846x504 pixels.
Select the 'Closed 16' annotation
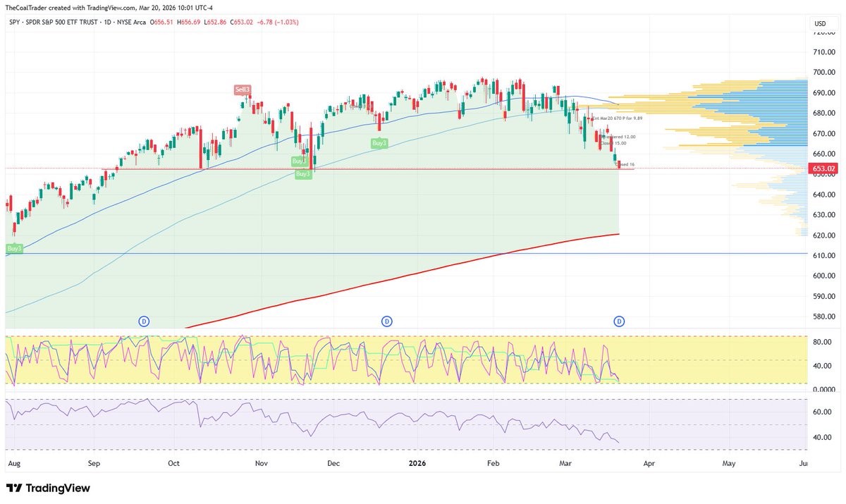point(626,164)
